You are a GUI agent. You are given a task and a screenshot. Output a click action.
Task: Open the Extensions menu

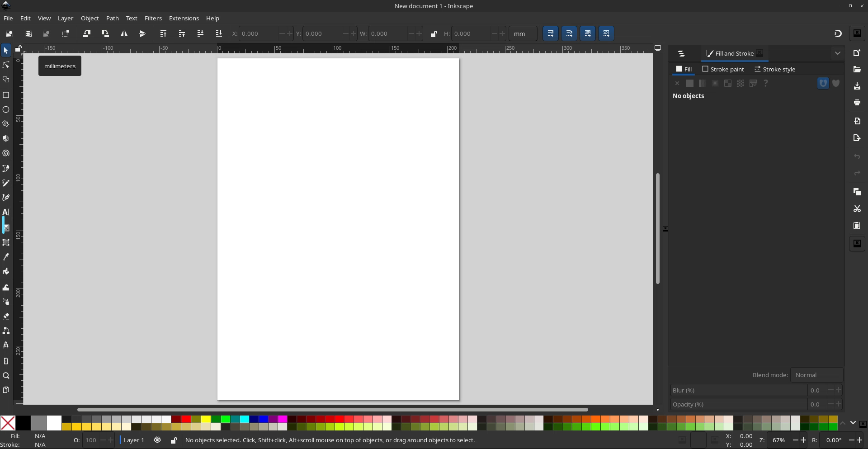pyautogui.click(x=184, y=18)
